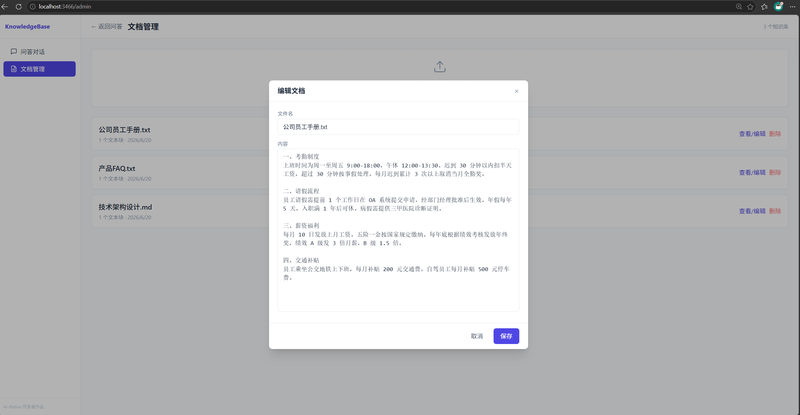
Task: Click the 二、请假流程 heading in content
Action: (301, 191)
